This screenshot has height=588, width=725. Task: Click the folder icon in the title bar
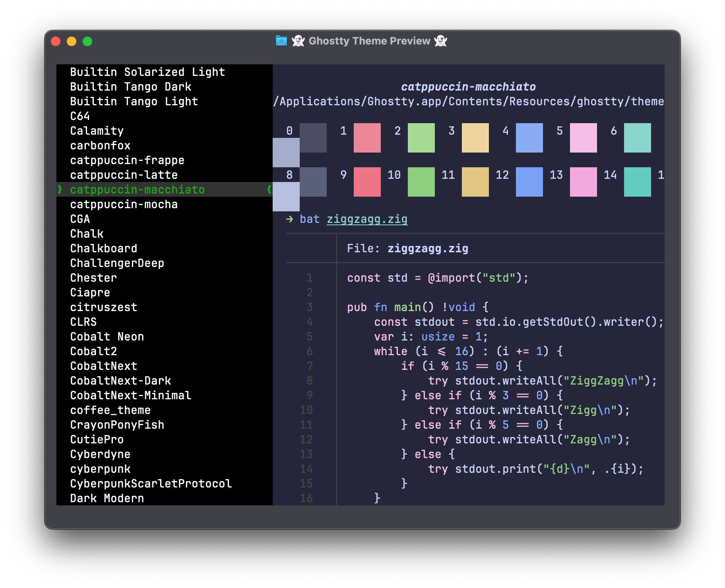(x=281, y=41)
